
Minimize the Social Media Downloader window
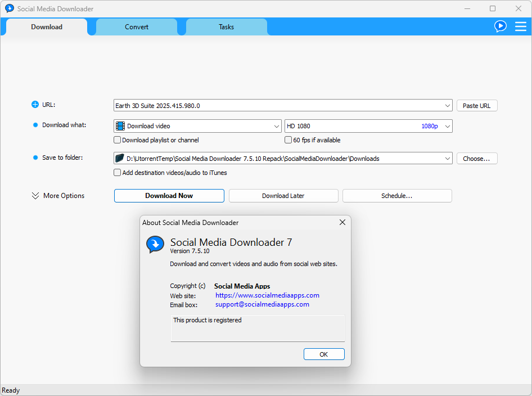[467, 8]
